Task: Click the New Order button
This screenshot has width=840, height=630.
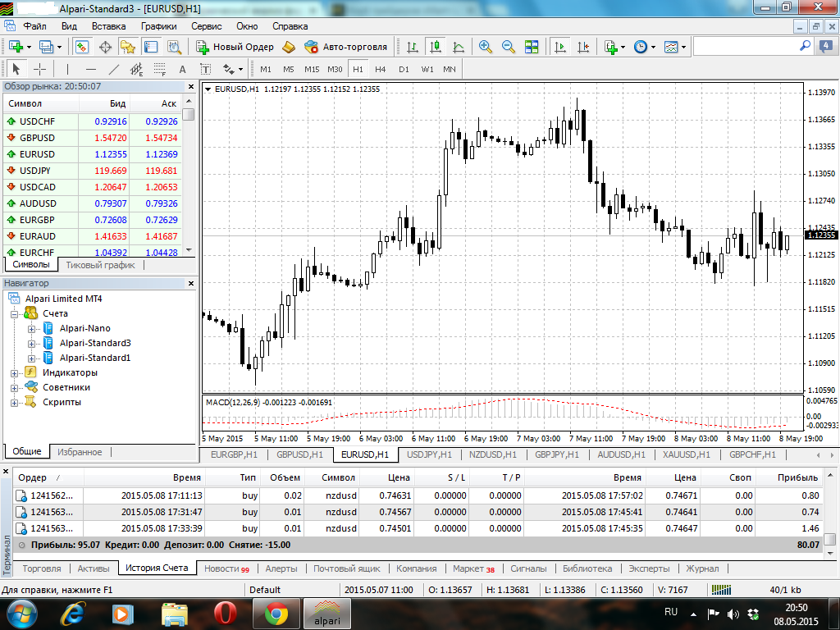Action: click(235, 47)
